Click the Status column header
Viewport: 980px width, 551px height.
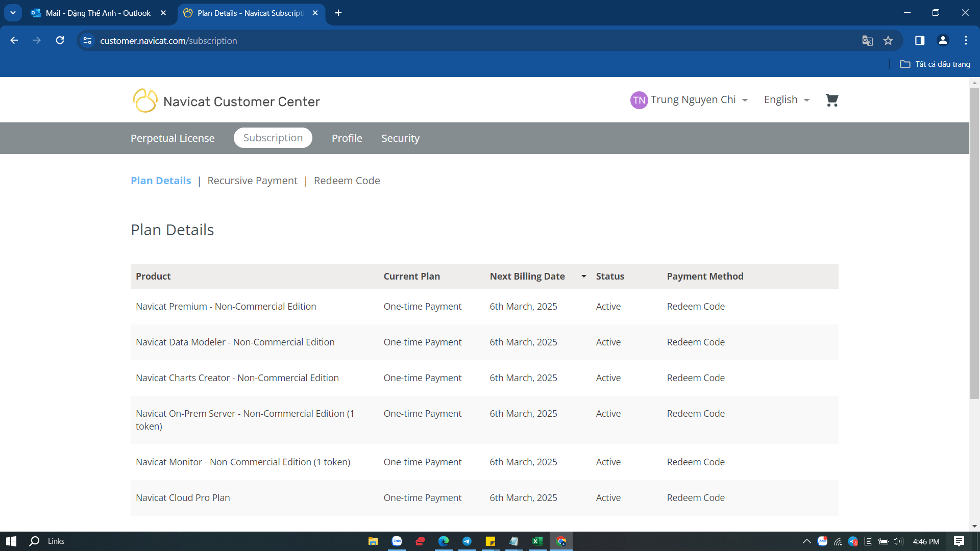pyautogui.click(x=610, y=277)
